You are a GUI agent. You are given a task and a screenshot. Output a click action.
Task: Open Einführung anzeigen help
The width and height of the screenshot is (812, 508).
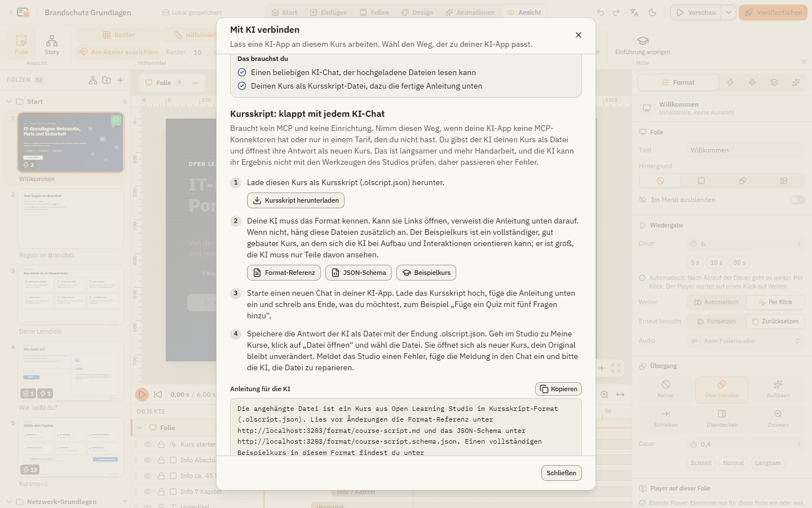click(643, 45)
